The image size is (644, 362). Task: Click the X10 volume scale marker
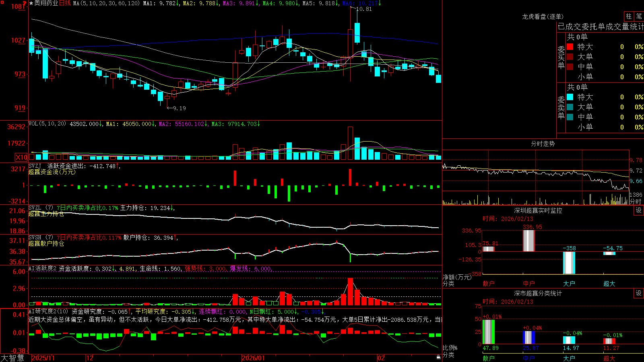pos(21,157)
